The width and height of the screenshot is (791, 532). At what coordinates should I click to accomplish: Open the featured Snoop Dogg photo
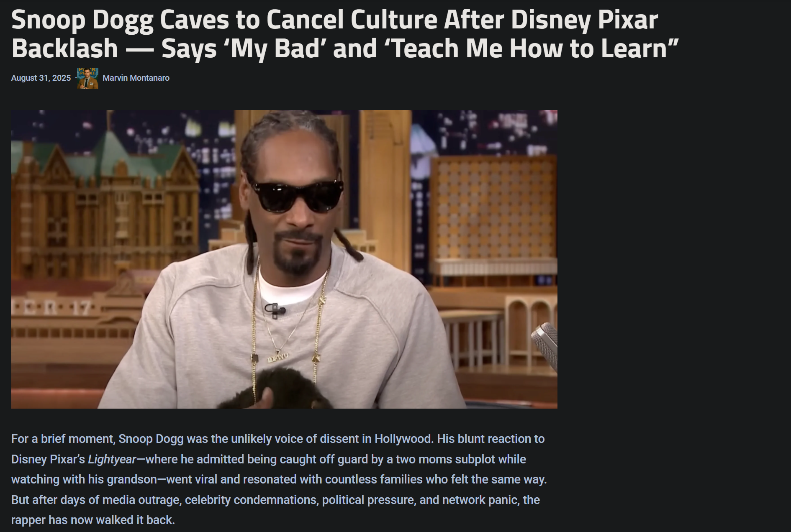tap(284, 259)
